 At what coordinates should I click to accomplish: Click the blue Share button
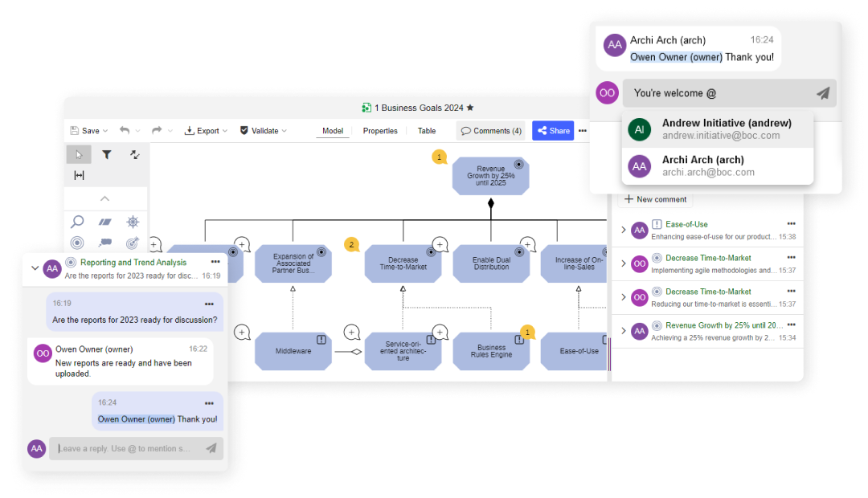click(553, 131)
